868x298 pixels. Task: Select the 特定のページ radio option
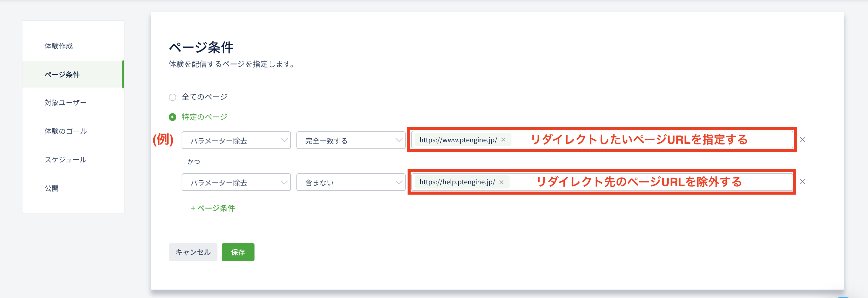[173, 117]
